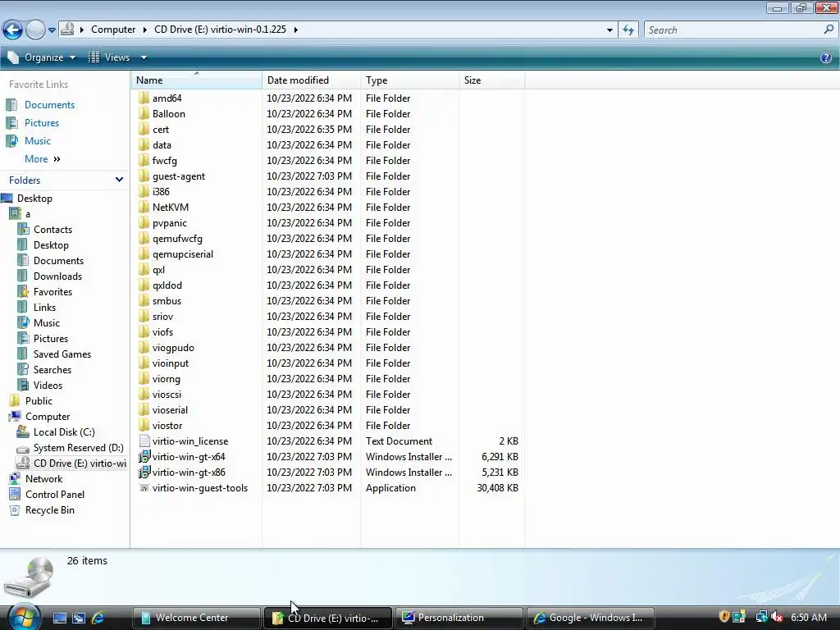Open Documents favorite link
This screenshot has width=840, height=630.
pos(49,105)
